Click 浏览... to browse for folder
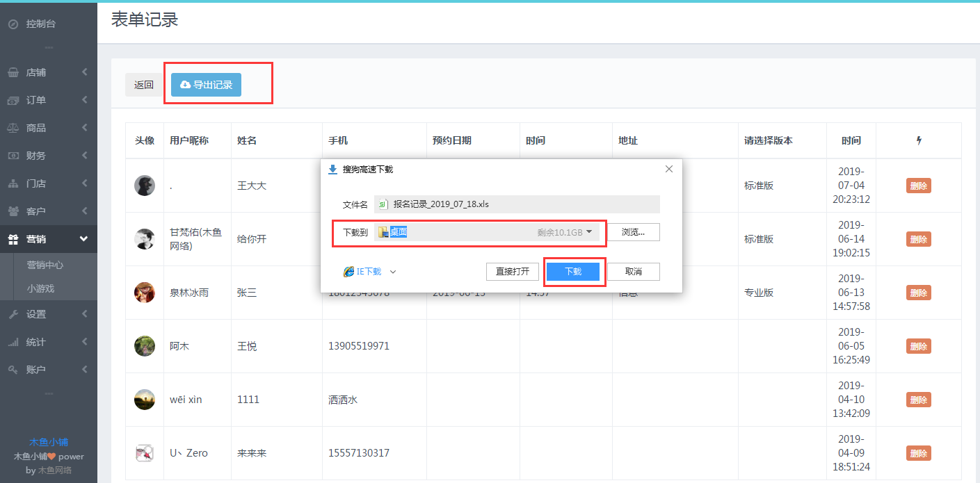The width and height of the screenshot is (980, 483). point(632,232)
